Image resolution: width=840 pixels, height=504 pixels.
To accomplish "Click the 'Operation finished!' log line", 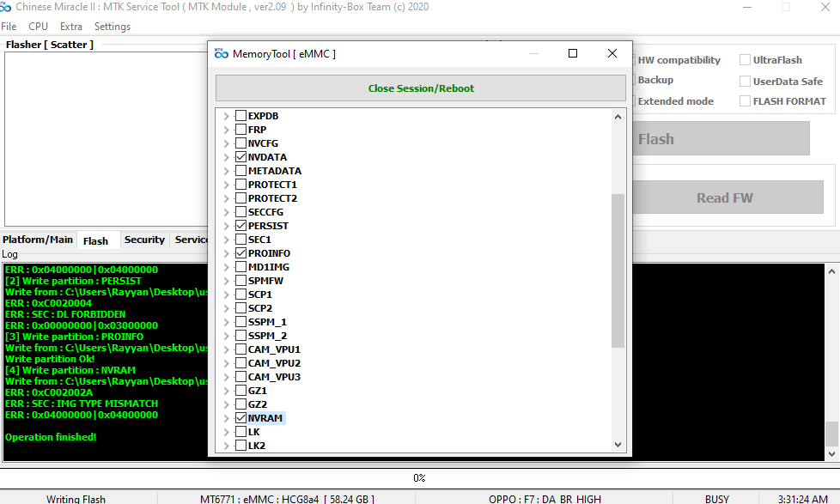I will (51, 437).
